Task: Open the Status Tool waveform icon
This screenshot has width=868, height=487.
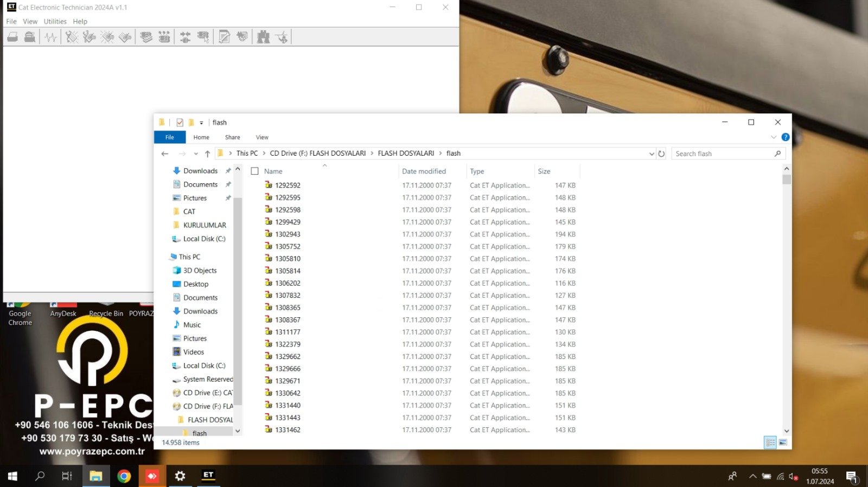Action: click(51, 37)
